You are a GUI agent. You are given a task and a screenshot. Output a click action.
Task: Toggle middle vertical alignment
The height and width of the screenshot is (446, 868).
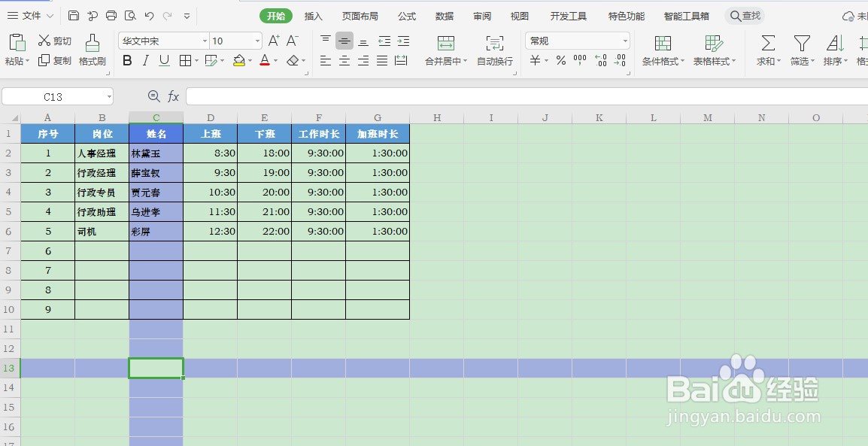tap(344, 41)
